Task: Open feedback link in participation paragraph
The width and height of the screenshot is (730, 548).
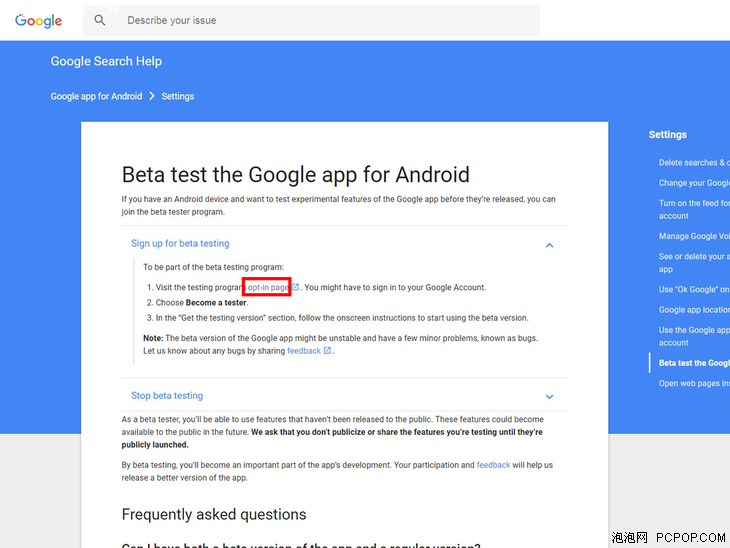Action: (493, 465)
